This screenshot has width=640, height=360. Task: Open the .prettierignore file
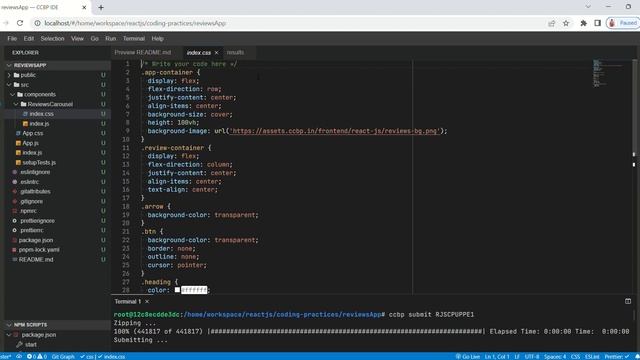click(x=37, y=221)
